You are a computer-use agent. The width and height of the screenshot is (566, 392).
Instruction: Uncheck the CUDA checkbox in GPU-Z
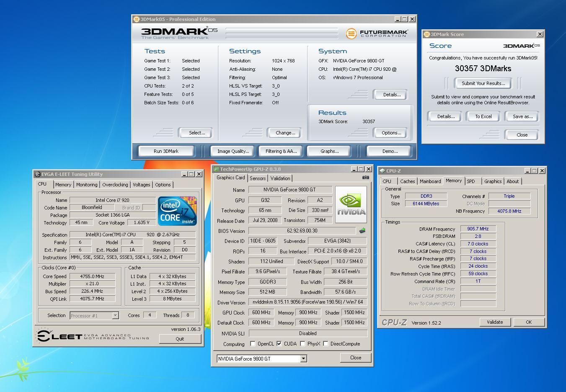279,344
